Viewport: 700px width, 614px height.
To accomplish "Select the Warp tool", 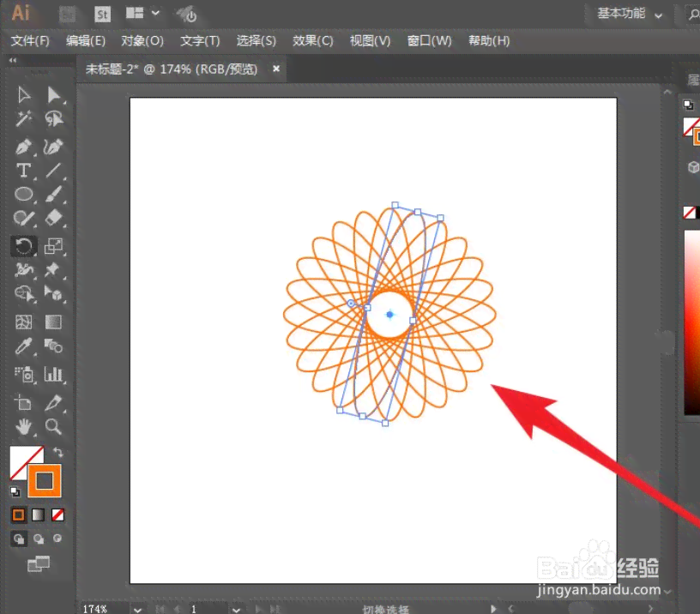I will pyautogui.click(x=24, y=269).
